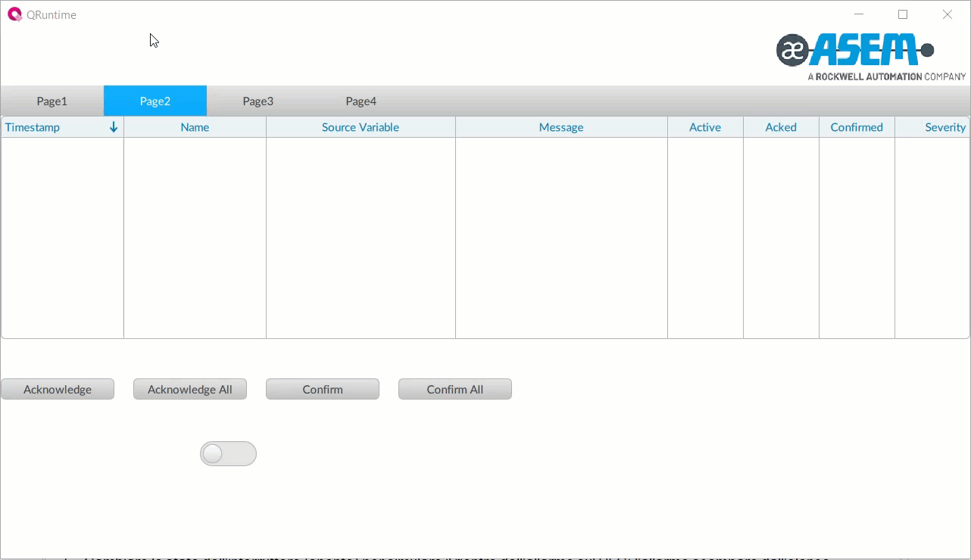Click the QRuntime app icon in title bar

[14, 14]
